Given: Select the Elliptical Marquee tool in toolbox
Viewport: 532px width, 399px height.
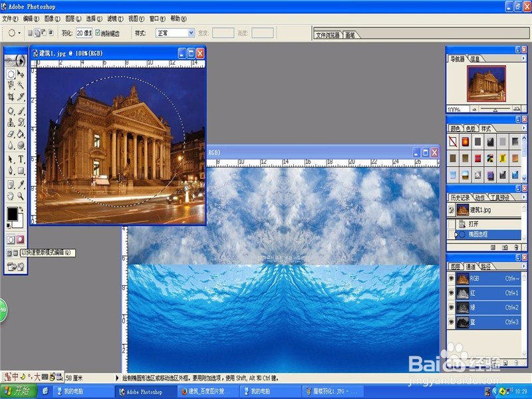Looking at the screenshot, I should click(11, 74).
